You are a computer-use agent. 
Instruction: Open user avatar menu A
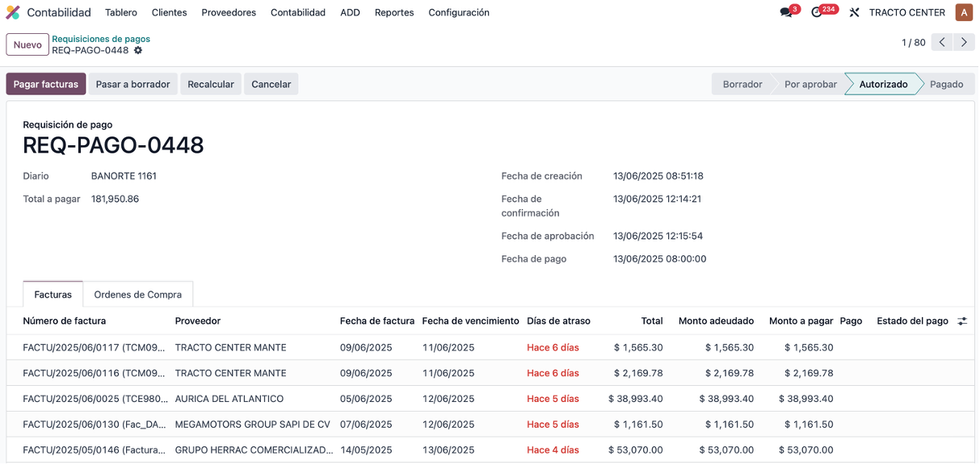pyautogui.click(x=964, y=12)
